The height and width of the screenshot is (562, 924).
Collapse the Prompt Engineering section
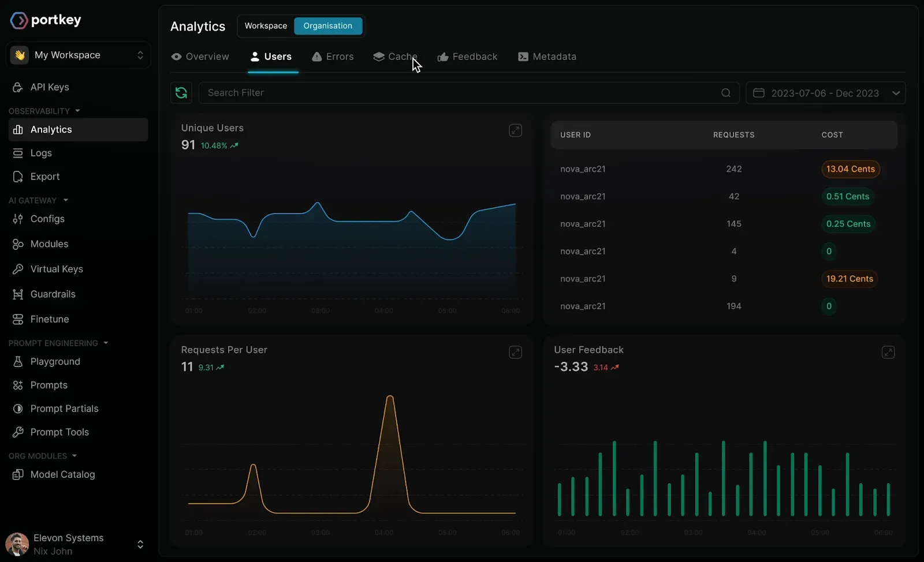[x=106, y=343]
